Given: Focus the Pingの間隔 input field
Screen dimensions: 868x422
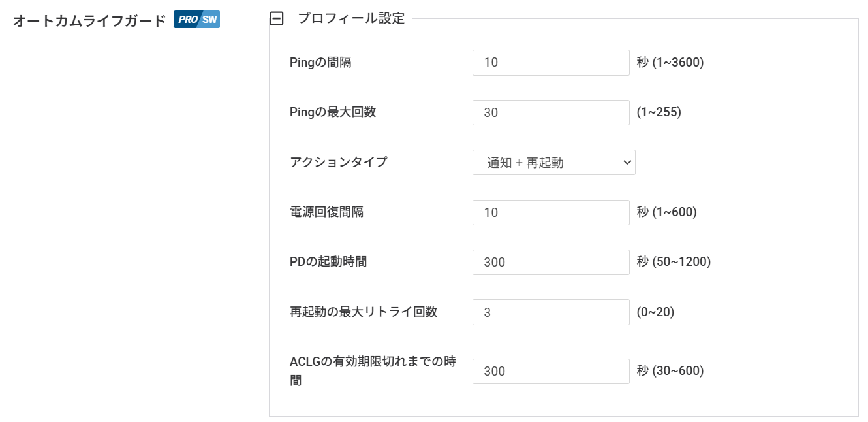Looking at the screenshot, I should (551, 63).
